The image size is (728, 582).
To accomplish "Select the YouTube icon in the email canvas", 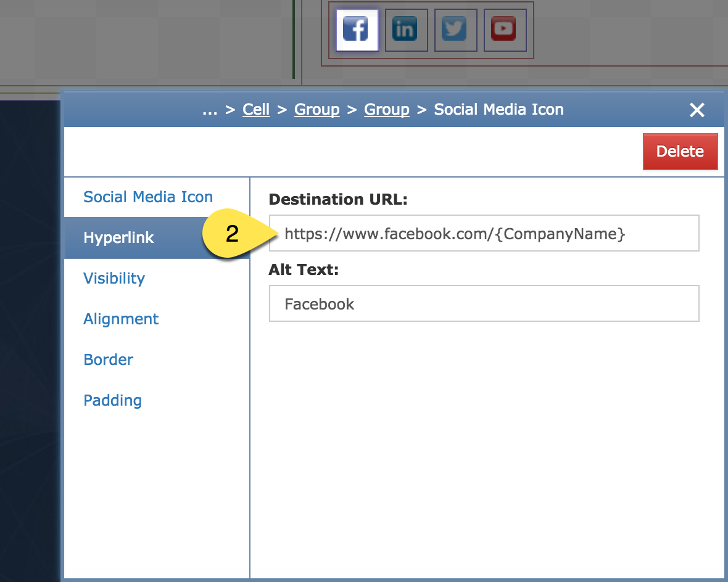I will (x=505, y=29).
